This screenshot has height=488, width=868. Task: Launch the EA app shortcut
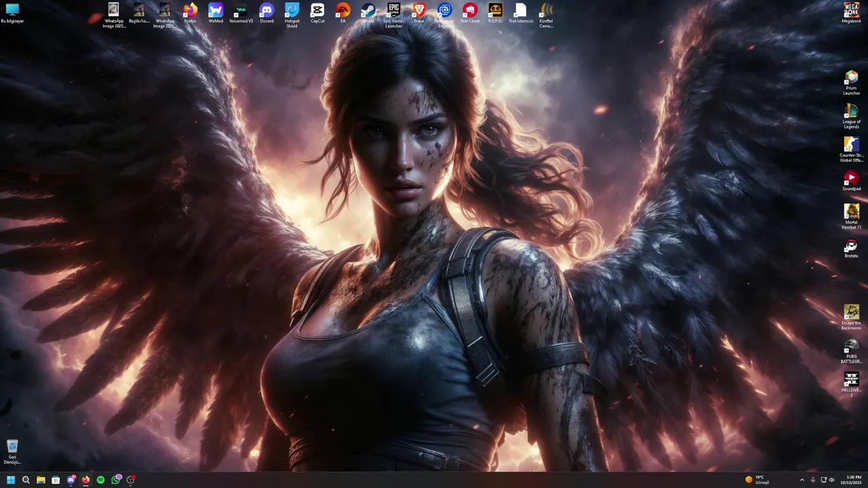point(343,13)
